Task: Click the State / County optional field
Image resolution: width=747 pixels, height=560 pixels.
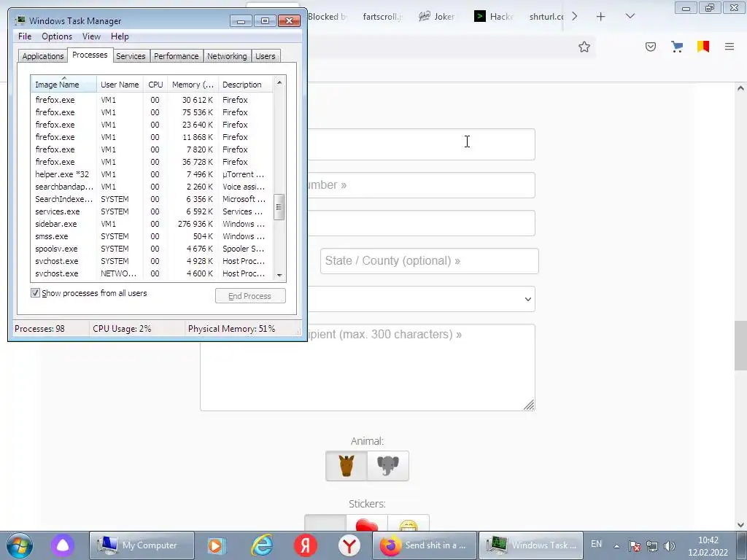Action: coord(429,261)
